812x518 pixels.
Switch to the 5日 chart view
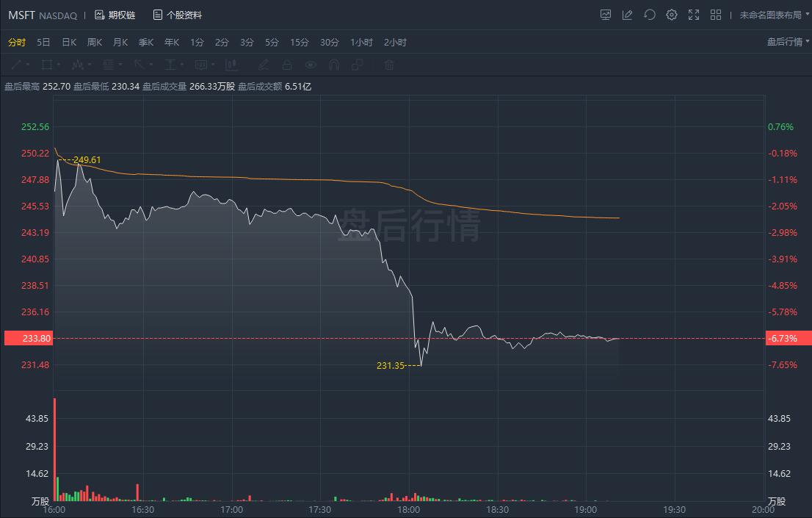43,42
